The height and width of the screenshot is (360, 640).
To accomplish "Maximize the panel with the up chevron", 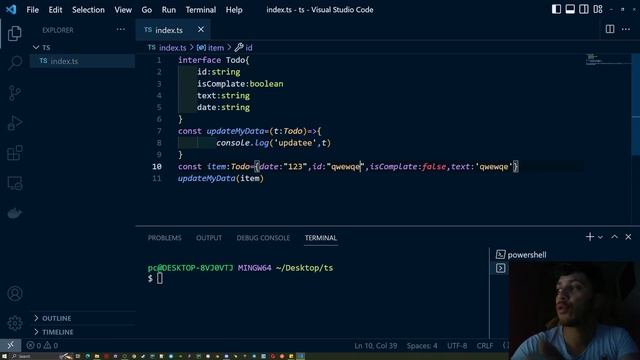I will pos(614,237).
